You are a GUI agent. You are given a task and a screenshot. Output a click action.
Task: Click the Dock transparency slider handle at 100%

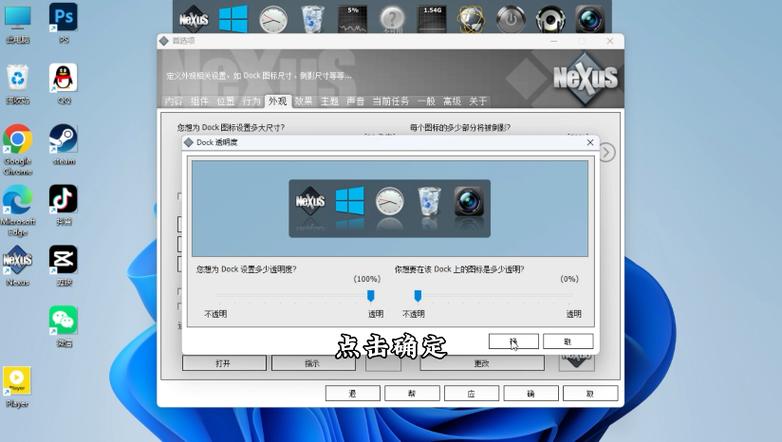pyautogui.click(x=371, y=296)
